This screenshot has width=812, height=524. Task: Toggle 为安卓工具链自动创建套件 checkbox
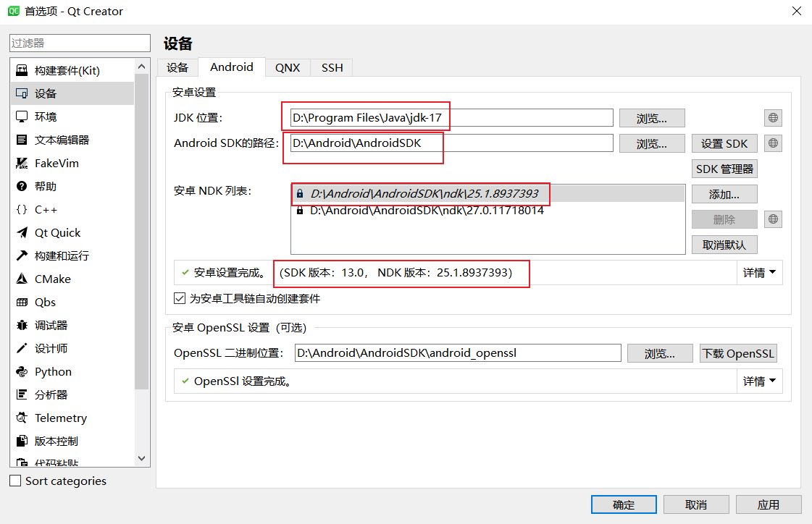tap(180, 298)
